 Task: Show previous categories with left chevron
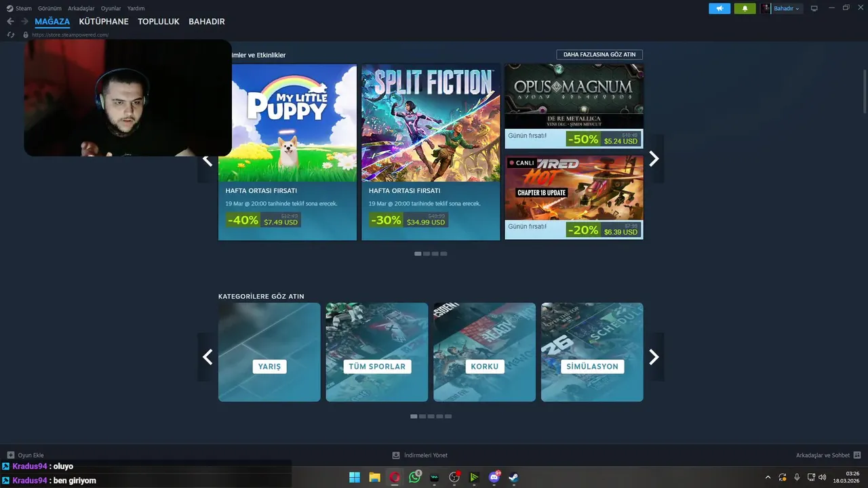click(208, 357)
